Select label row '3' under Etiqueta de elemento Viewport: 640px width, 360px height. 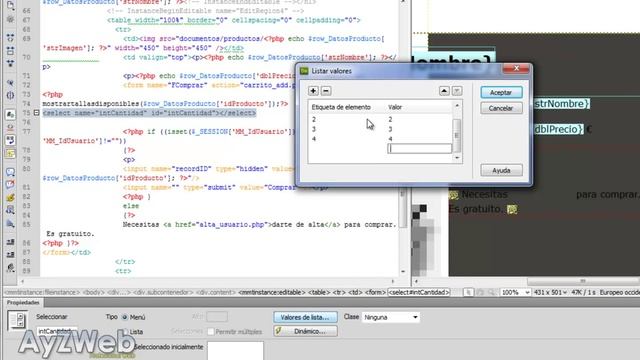click(x=313, y=129)
